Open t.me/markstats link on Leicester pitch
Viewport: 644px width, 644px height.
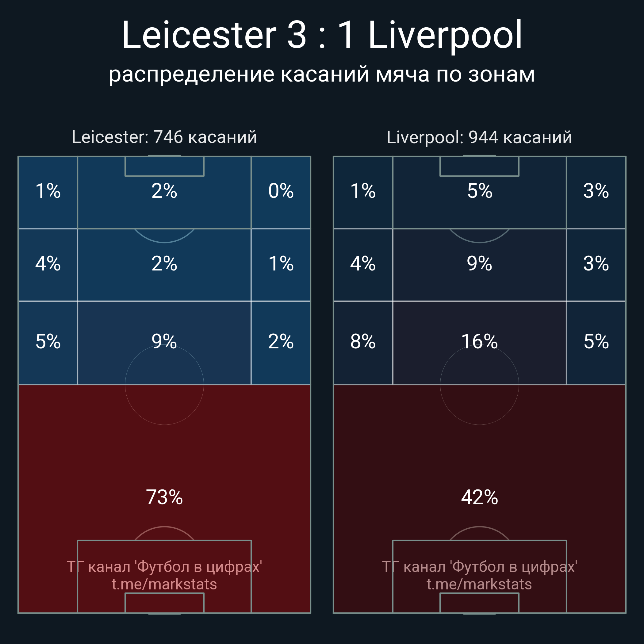pos(164,584)
